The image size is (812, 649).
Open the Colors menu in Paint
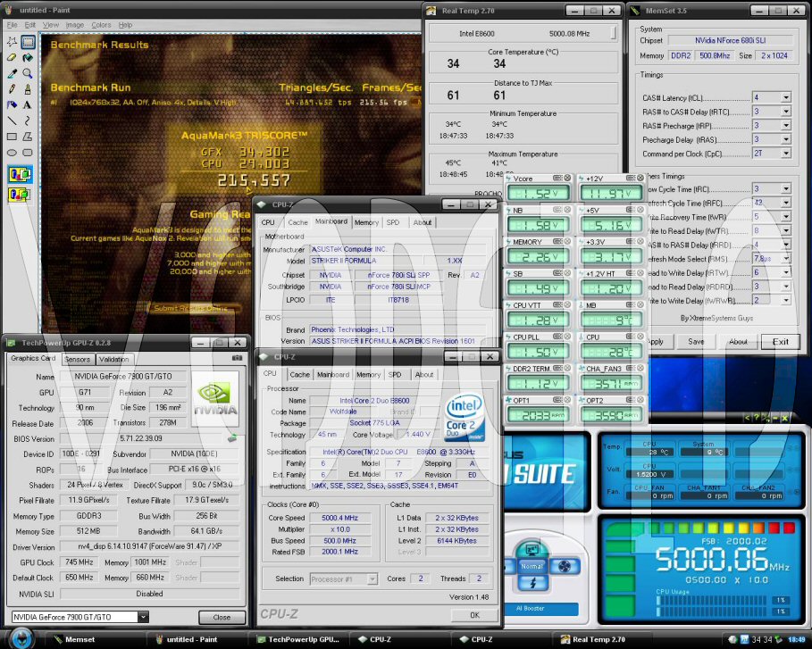(x=101, y=25)
